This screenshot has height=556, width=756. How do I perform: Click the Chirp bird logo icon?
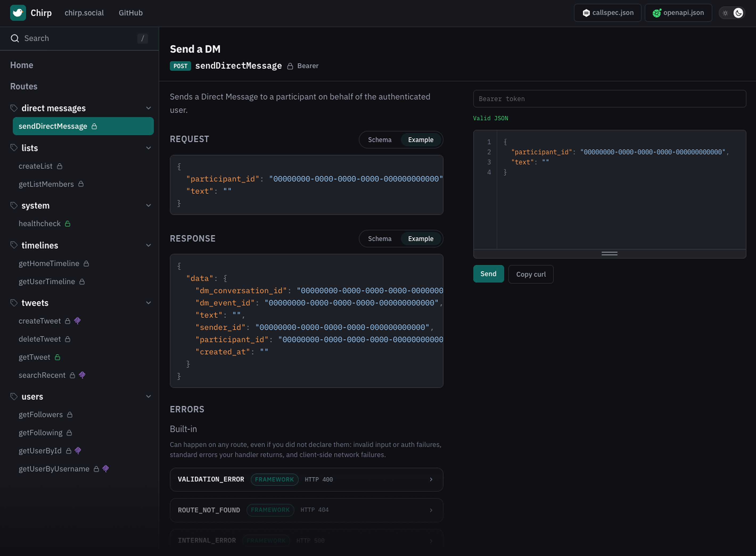click(18, 13)
